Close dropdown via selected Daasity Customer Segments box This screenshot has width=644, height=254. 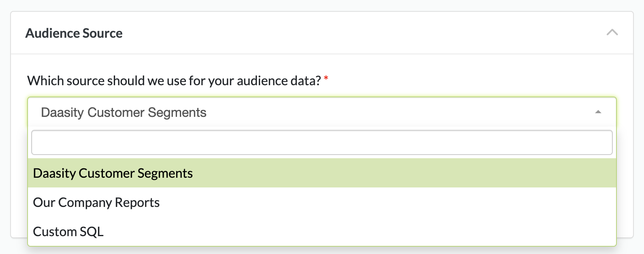(x=124, y=112)
